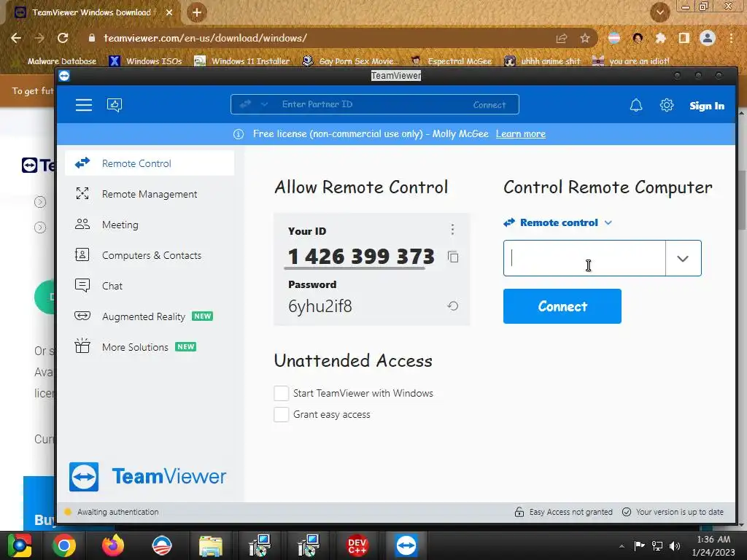Viewport: 747px width, 560px height.
Task: Open Chrome three-dot menu
Action: (731, 38)
